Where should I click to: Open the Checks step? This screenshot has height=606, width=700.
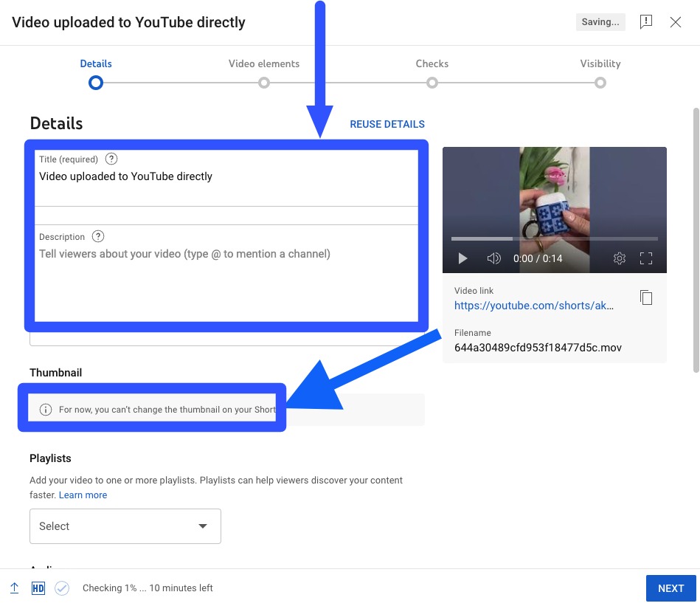(x=432, y=63)
